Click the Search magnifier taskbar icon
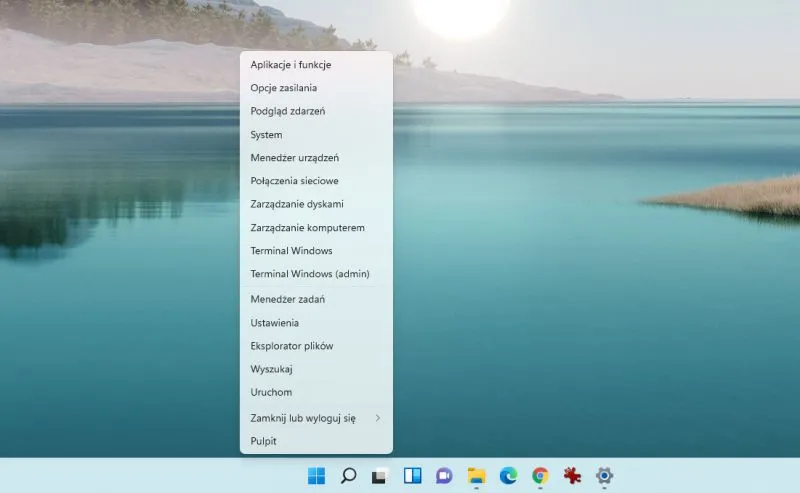The image size is (800, 493). [348, 476]
